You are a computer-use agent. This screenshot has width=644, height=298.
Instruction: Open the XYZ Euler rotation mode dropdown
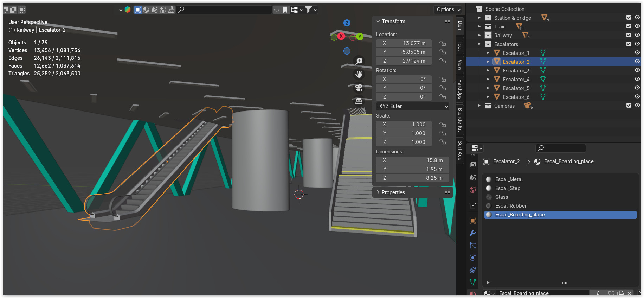click(413, 106)
